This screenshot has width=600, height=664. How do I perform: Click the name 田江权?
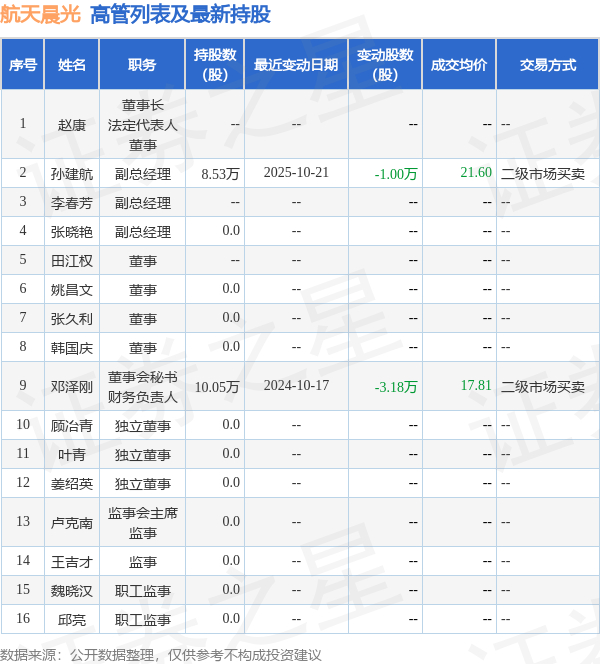tap(72, 260)
